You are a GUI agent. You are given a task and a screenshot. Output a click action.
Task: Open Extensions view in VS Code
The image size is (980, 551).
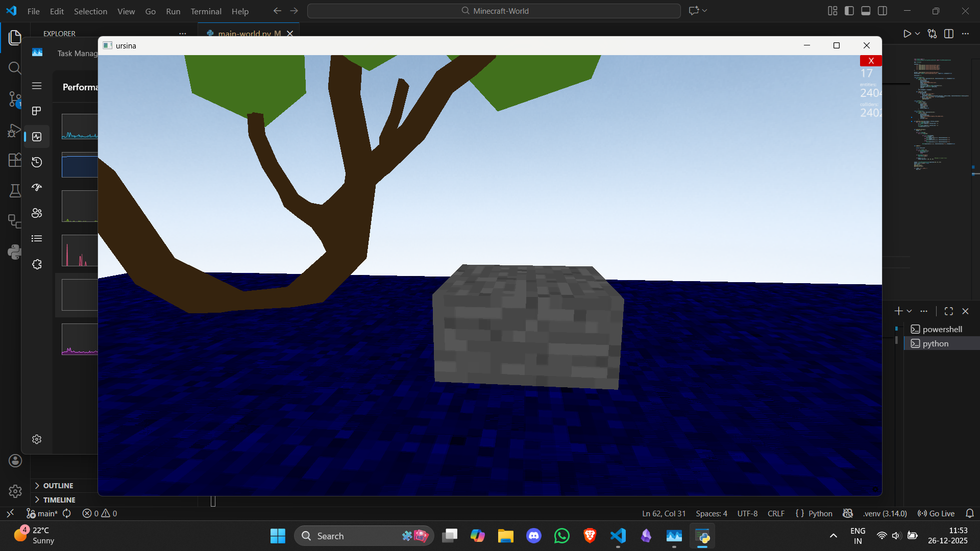[15, 160]
